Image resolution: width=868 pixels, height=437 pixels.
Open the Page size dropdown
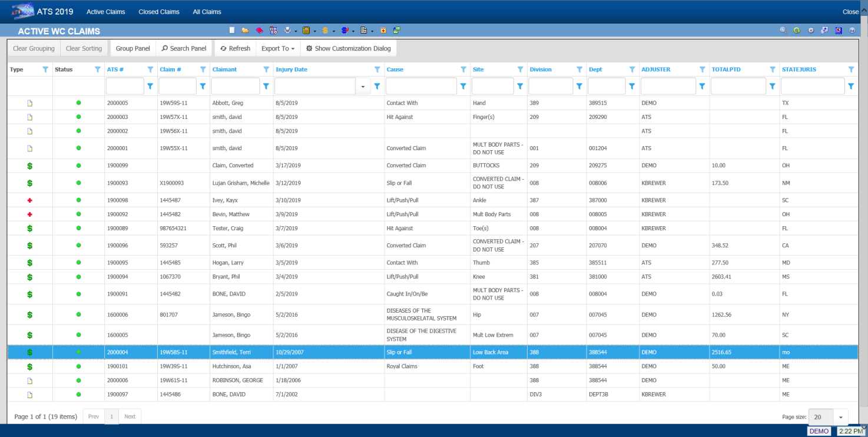coord(840,417)
